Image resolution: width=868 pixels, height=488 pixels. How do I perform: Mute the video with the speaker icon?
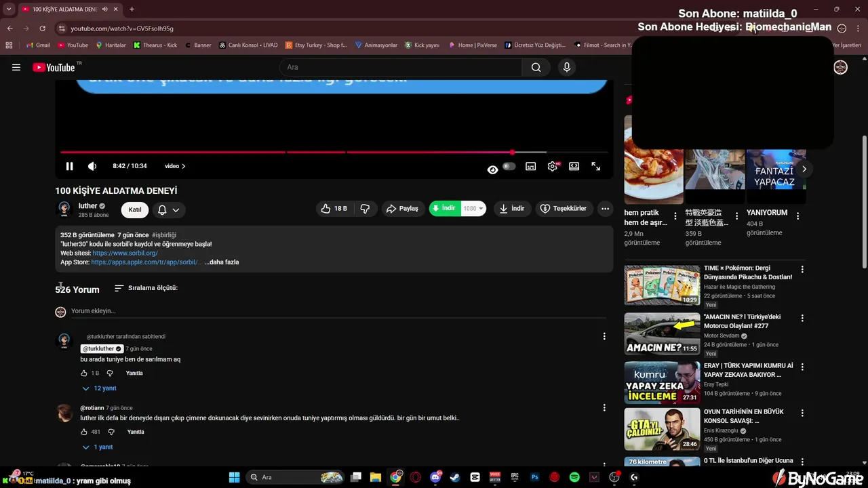coord(92,166)
